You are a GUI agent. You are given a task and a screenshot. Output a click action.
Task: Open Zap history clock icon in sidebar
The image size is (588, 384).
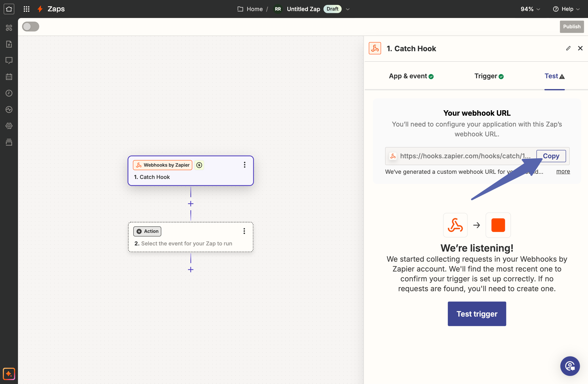[9, 93]
